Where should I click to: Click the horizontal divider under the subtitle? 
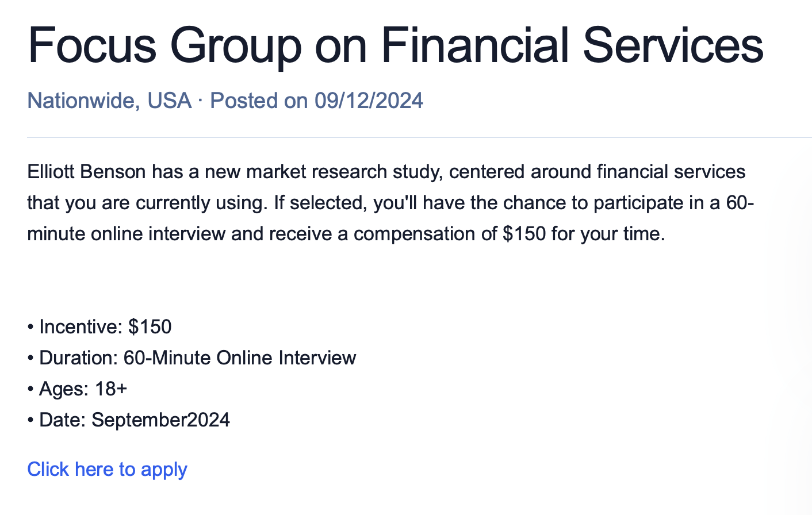pos(420,137)
